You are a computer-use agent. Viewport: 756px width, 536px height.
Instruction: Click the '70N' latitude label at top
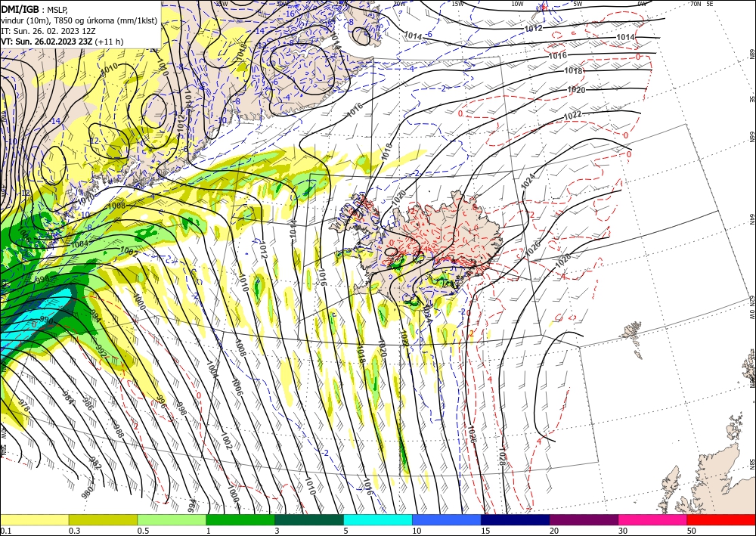696,4
